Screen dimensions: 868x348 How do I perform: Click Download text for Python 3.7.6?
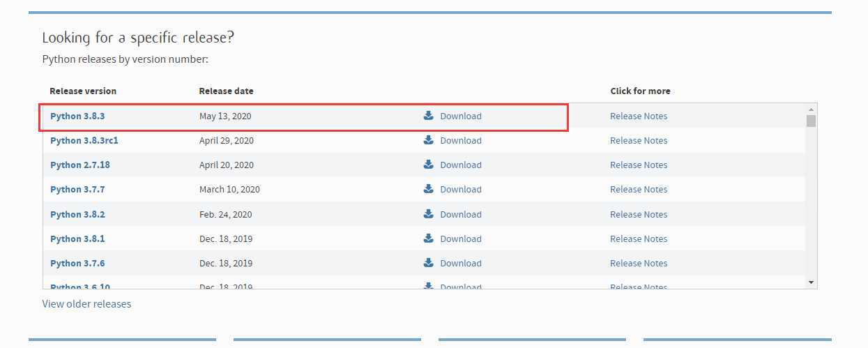[x=461, y=264]
